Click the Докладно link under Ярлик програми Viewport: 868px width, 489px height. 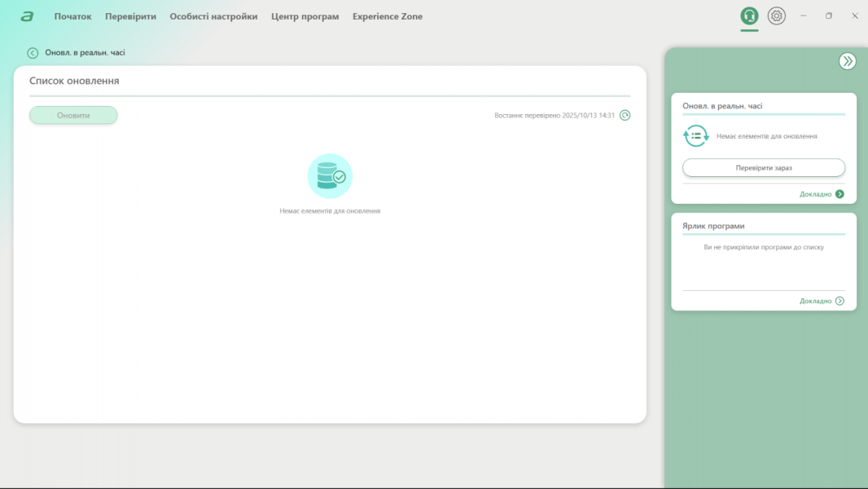point(815,301)
